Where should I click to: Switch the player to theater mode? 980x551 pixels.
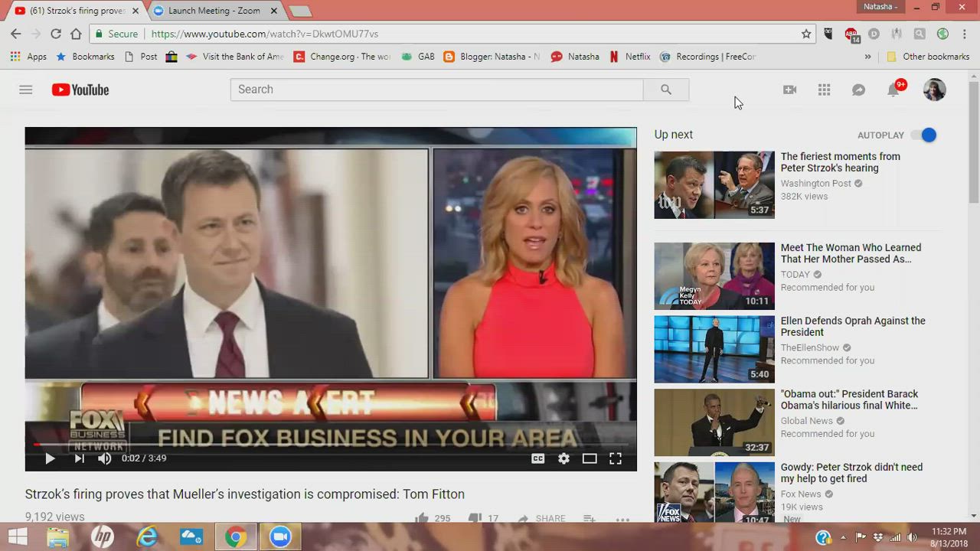589,458
